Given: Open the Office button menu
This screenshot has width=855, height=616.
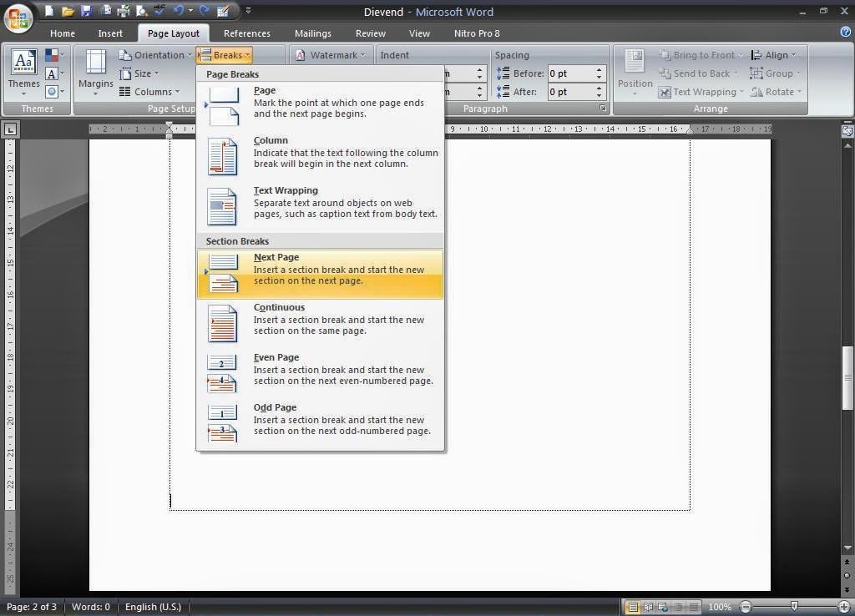Looking at the screenshot, I should click(18, 18).
